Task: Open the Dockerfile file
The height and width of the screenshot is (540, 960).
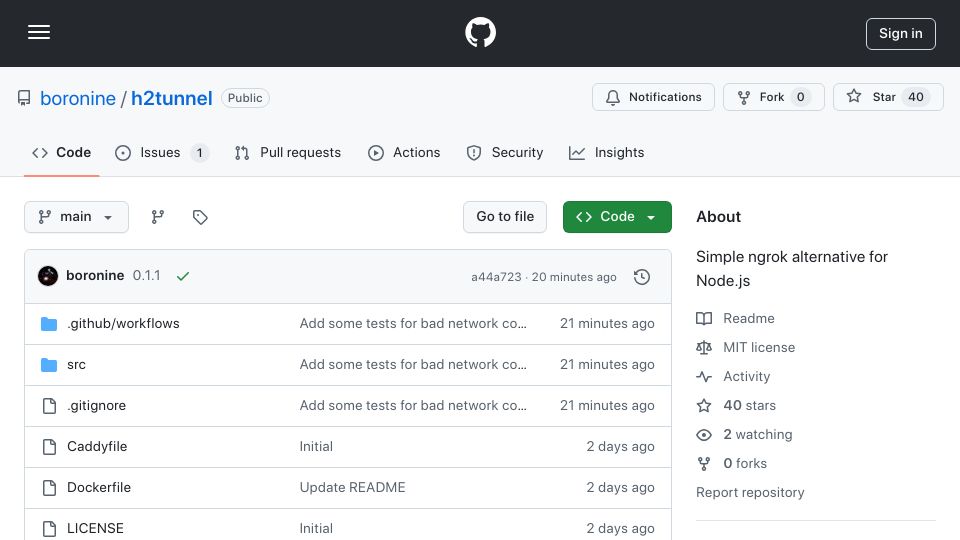Action: click(x=99, y=487)
